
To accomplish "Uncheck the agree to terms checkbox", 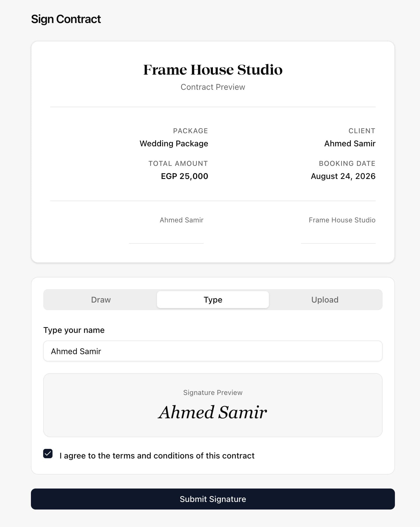I will click(48, 454).
